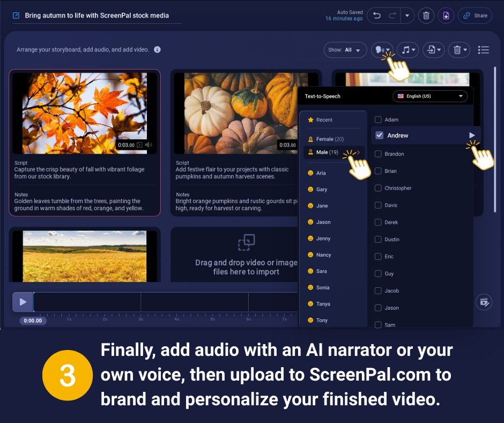Click the 'Bright orange pumpkins' notes text
504x423 pixels.
[x=236, y=205]
